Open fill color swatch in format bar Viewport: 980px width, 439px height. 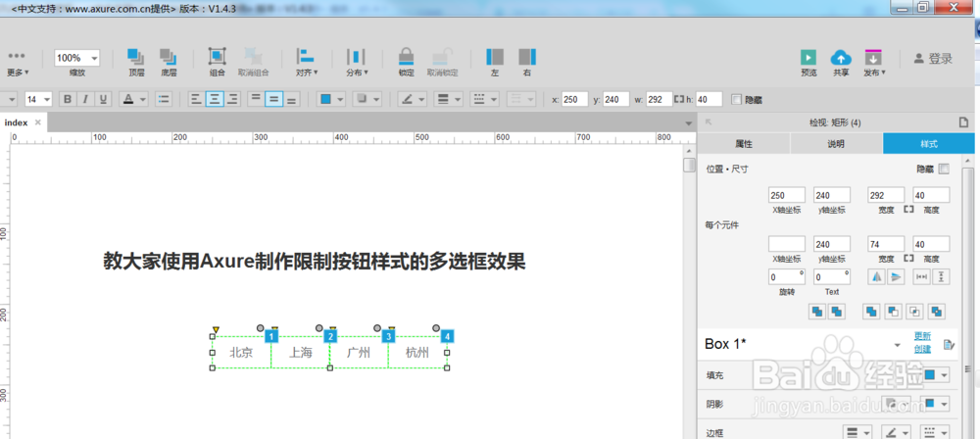(x=326, y=99)
